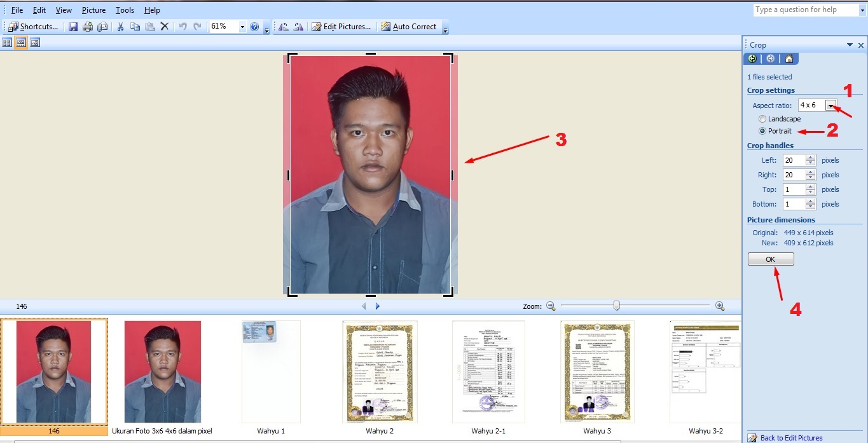Screen dimensions: 868x443
Task: Click the Redo arrow icon
Action: 197,27
